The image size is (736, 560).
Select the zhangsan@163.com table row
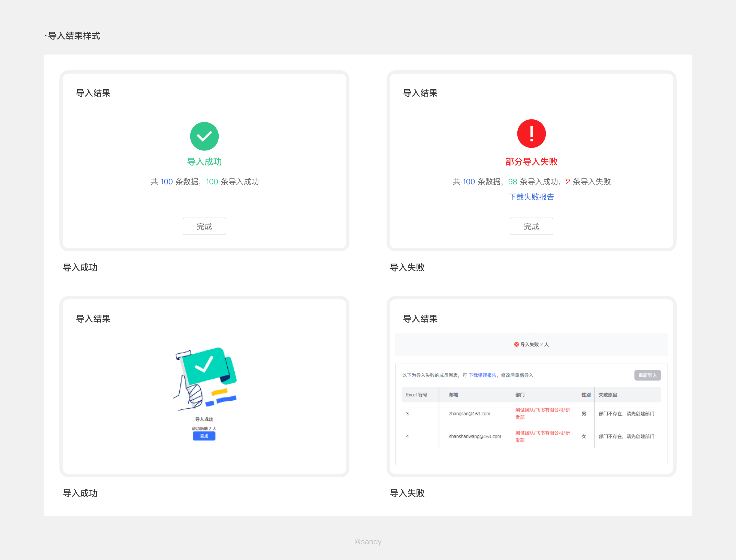click(x=469, y=414)
